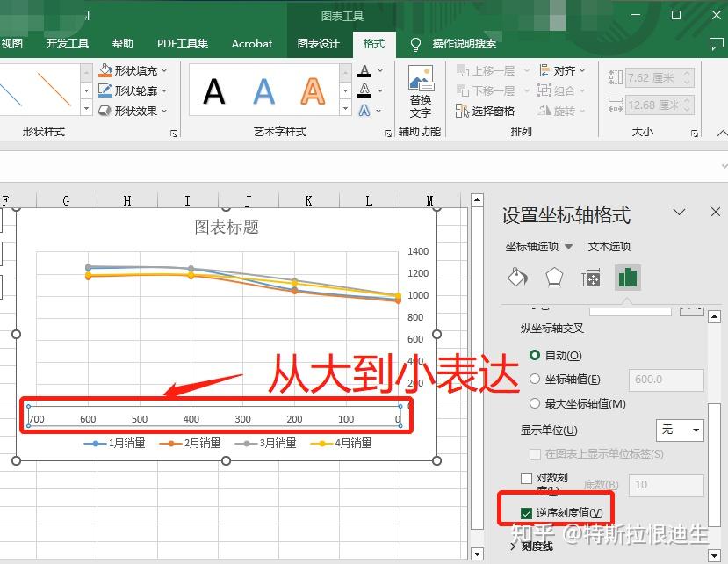The width and height of the screenshot is (728, 564).
Task: Select 最大坐标轴值(M) radio button
Action: click(x=535, y=403)
